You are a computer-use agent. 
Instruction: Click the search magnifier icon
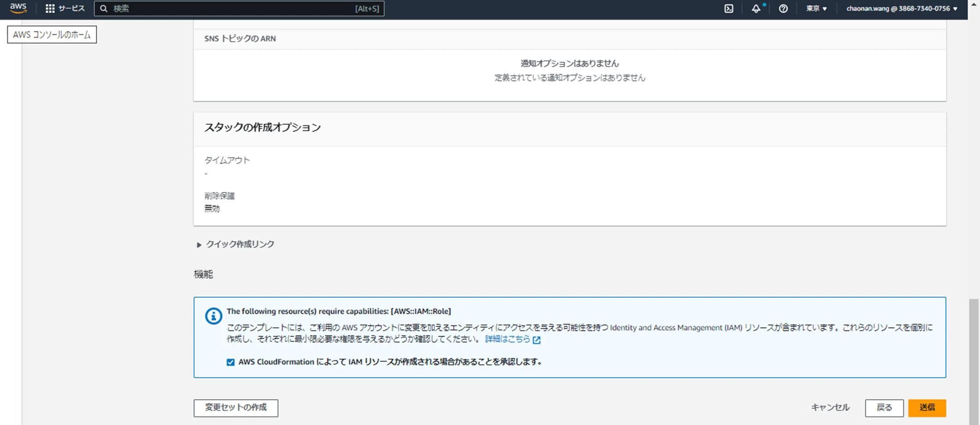pos(104,8)
